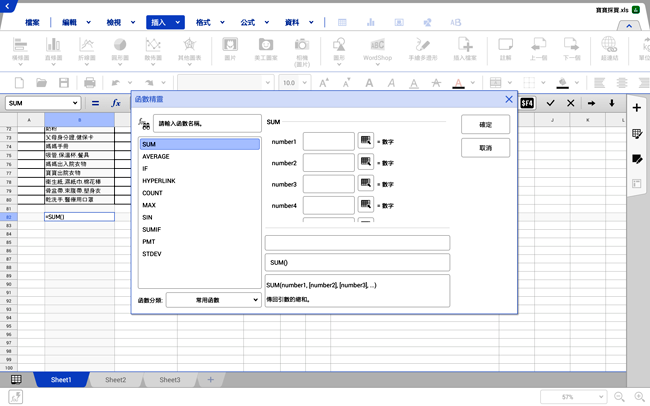
Task: Click the open folder icon
Action: [41, 83]
